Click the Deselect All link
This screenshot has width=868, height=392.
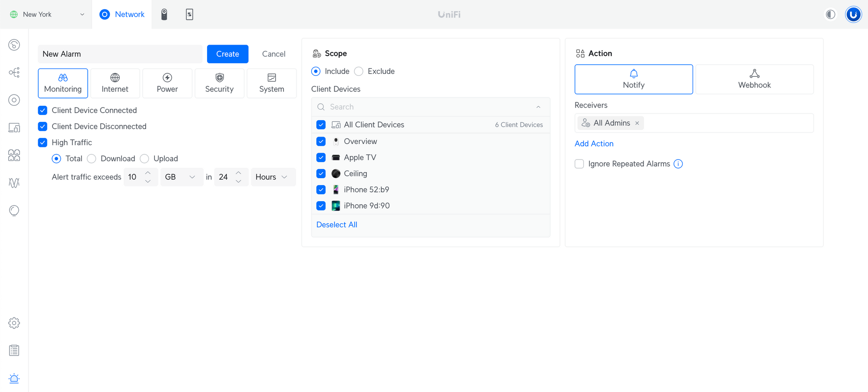pos(337,225)
